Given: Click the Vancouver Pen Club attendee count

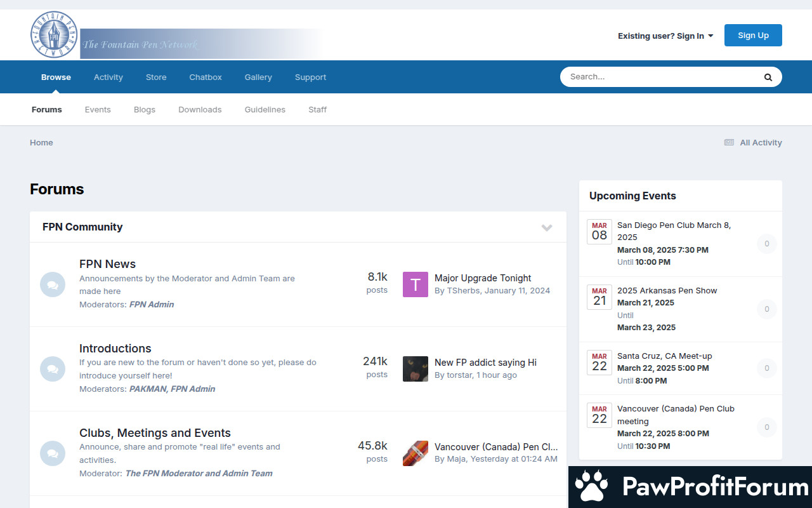Looking at the screenshot, I should (x=766, y=427).
